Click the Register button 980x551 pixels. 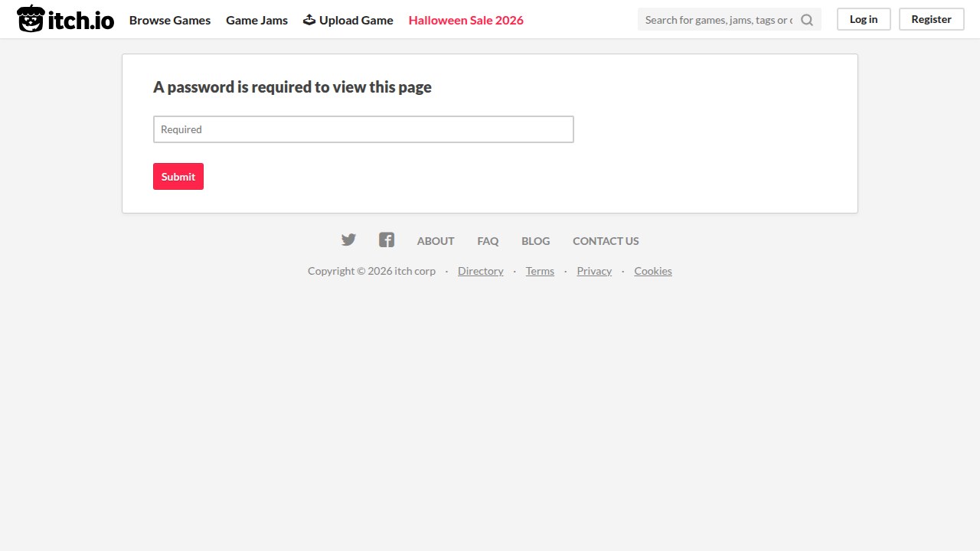click(931, 19)
